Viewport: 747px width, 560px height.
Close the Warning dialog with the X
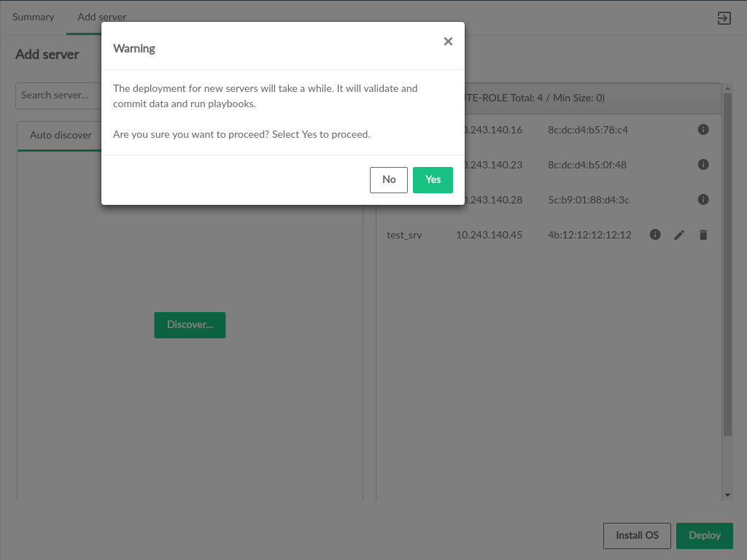click(x=448, y=42)
